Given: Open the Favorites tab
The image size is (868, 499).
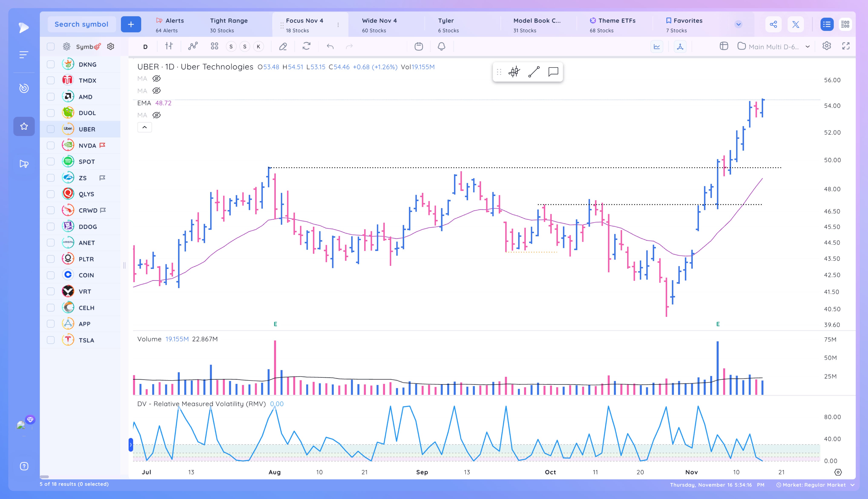Looking at the screenshot, I should (x=684, y=25).
